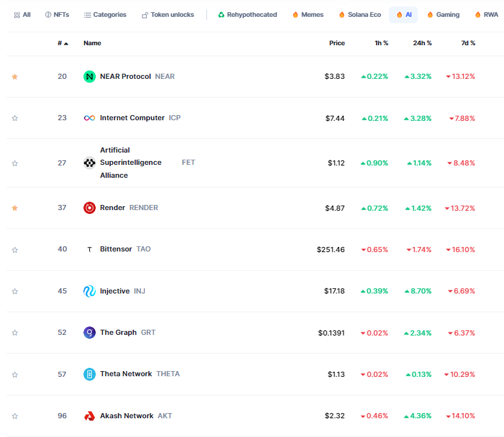
Task: Click NEAR's 13.12% seven-day change
Action: coord(460,76)
